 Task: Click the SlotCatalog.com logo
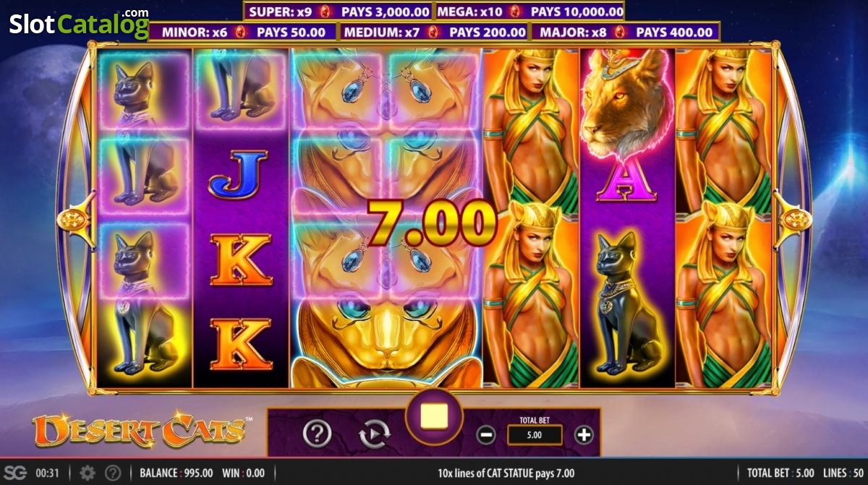pos(80,23)
